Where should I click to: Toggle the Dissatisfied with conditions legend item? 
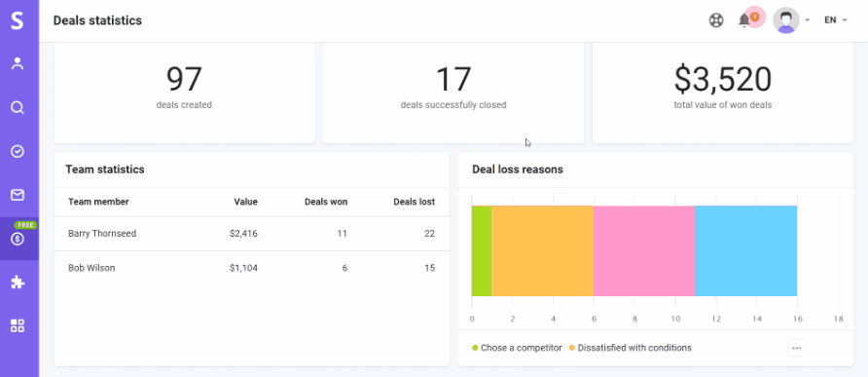click(x=630, y=348)
